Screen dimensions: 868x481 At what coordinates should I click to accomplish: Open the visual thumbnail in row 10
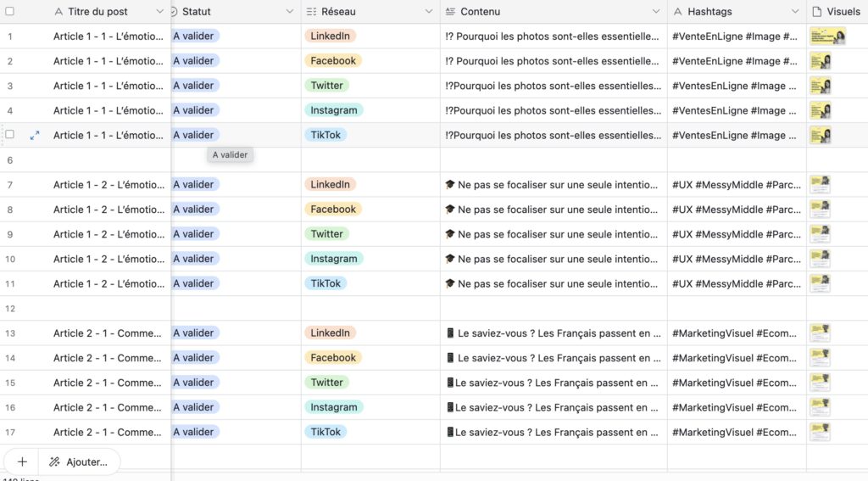[821, 259]
